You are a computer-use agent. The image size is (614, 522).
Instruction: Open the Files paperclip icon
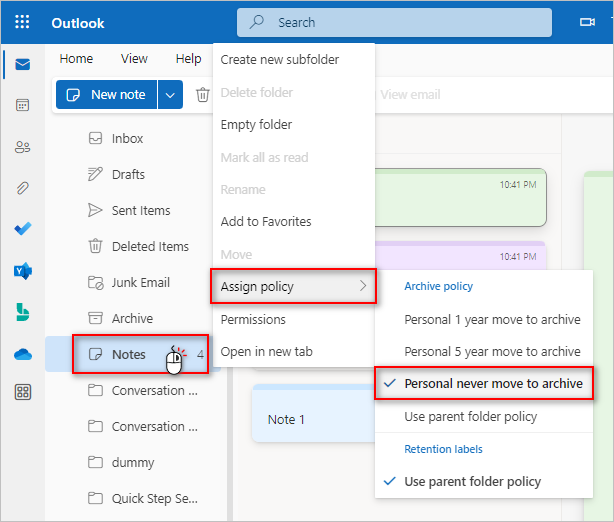coord(22,188)
